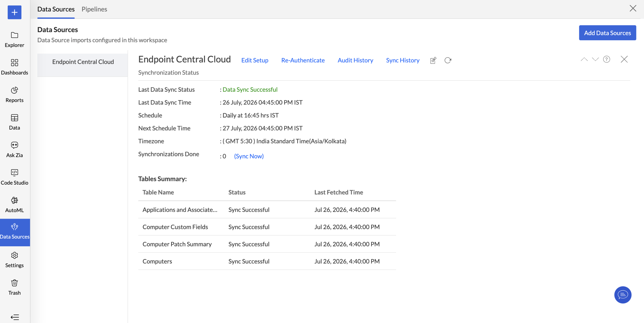Click the rename pencil icon beside Sync History

pos(433,60)
